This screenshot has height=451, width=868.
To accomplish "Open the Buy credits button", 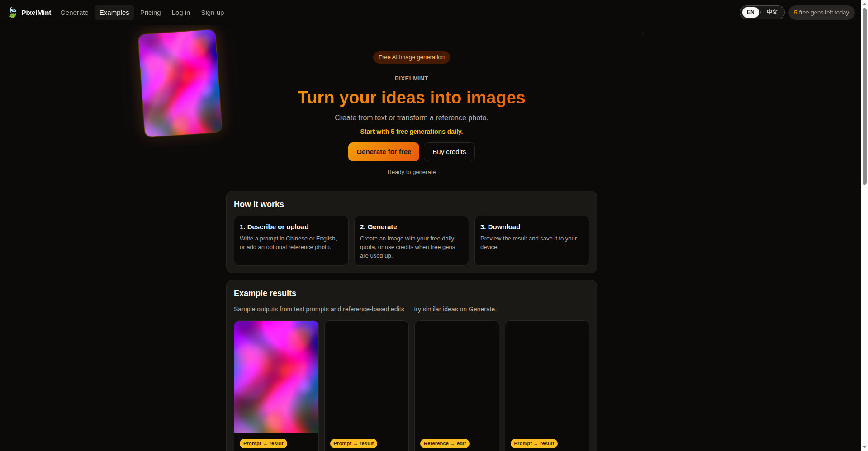I will click(449, 152).
